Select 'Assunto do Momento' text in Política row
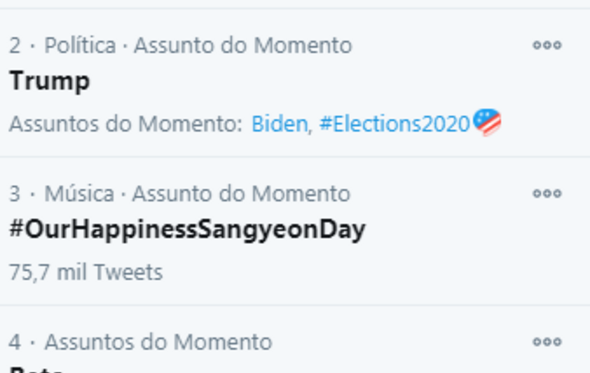Image resolution: width=590 pixels, height=373 pixels. [243, 46]
